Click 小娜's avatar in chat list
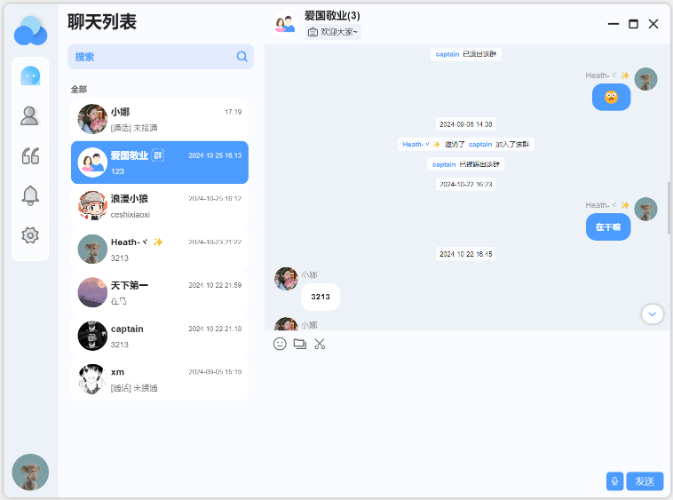Image resolution: width=673 pixels, height=500 pixels. click(92, 119)
